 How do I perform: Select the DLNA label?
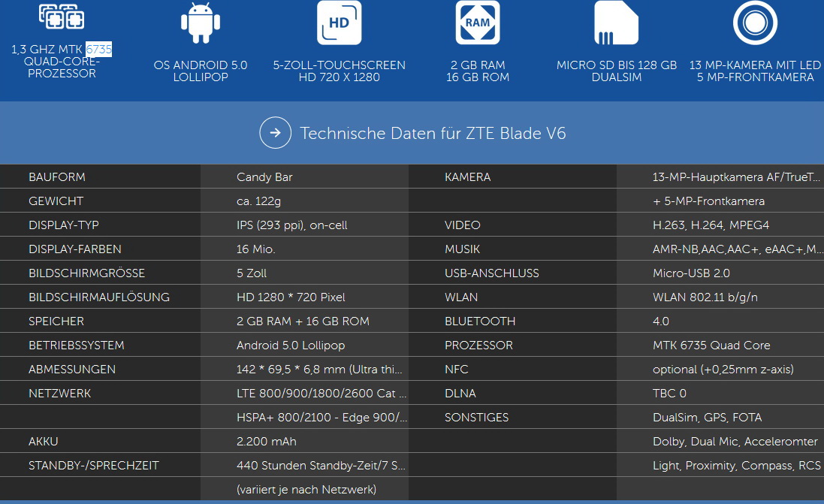coord(460,394)
